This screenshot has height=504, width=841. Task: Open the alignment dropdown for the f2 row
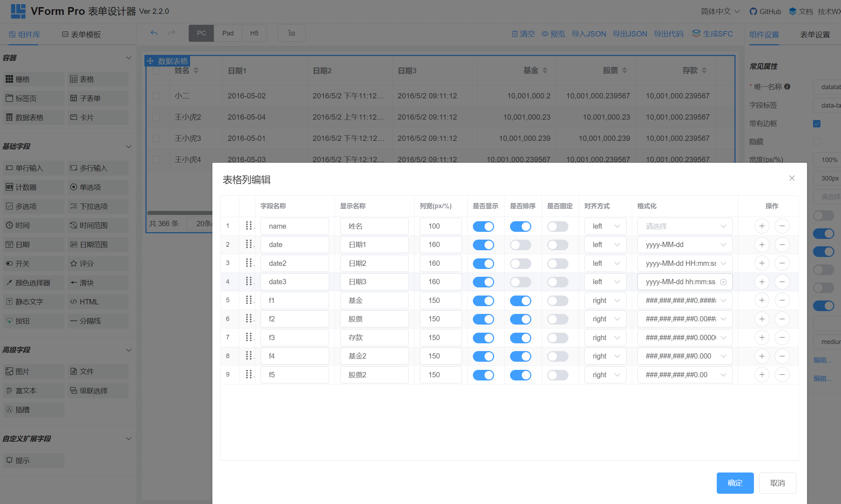click(x=605, y=319)
